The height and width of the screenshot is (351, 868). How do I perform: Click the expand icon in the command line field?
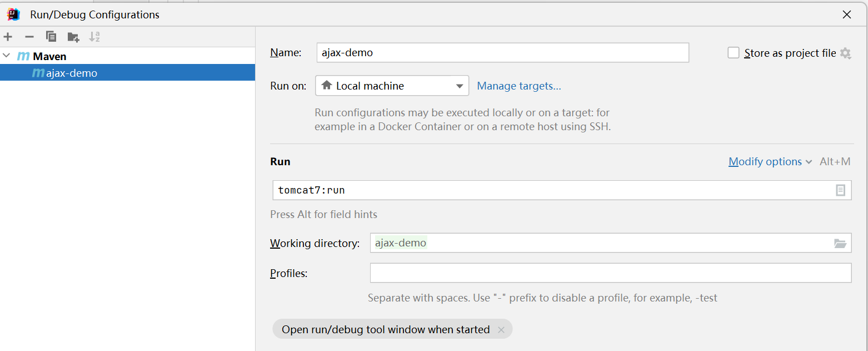point(840,190)
